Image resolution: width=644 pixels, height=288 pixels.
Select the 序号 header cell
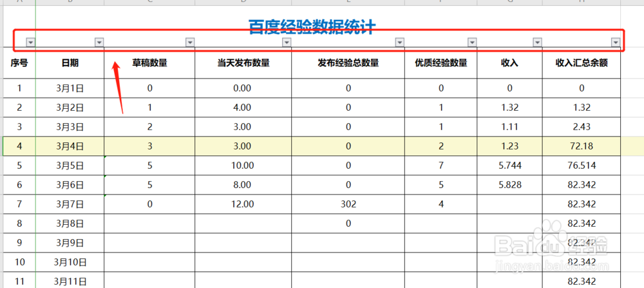[19, 63]
